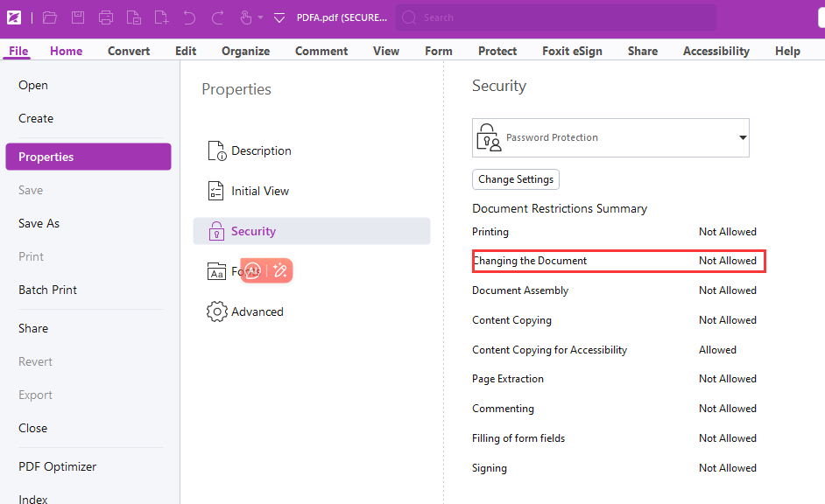825x504 pixels.
Task: Click the Save icon in quick access toolbar
Action: 77,17
